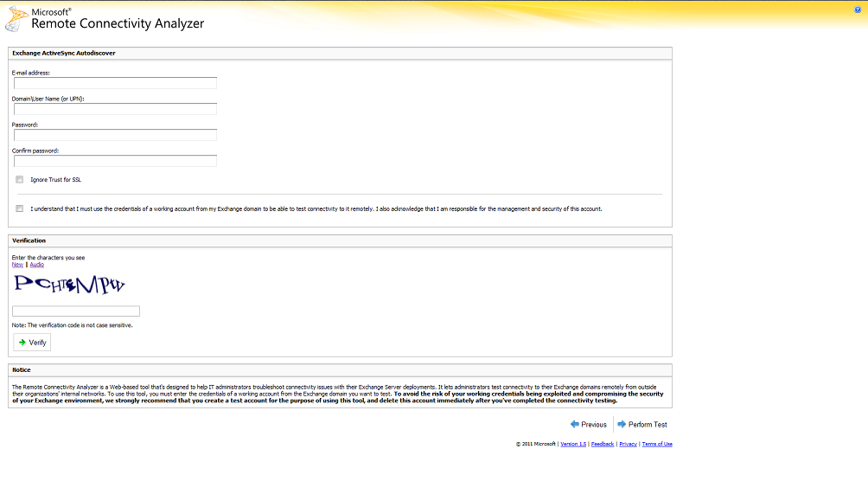Screen dimensions: 868x481
Task: Enable Ignore Trust for SSL checkbox
Action: [19, 180]
